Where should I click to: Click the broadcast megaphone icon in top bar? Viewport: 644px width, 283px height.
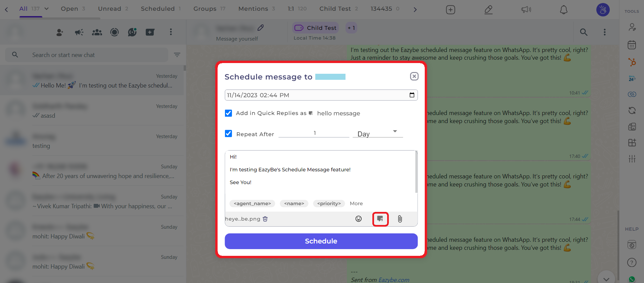(526, 10)
